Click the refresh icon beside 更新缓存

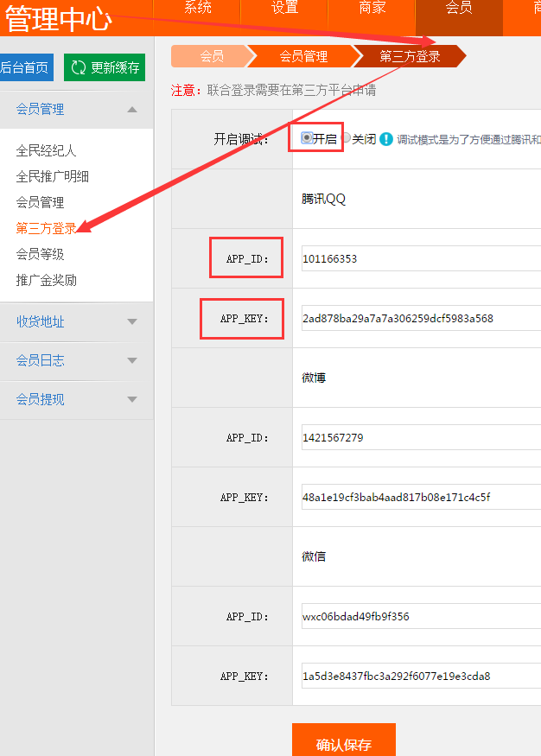pyautogui.click(x=78, y=67)
